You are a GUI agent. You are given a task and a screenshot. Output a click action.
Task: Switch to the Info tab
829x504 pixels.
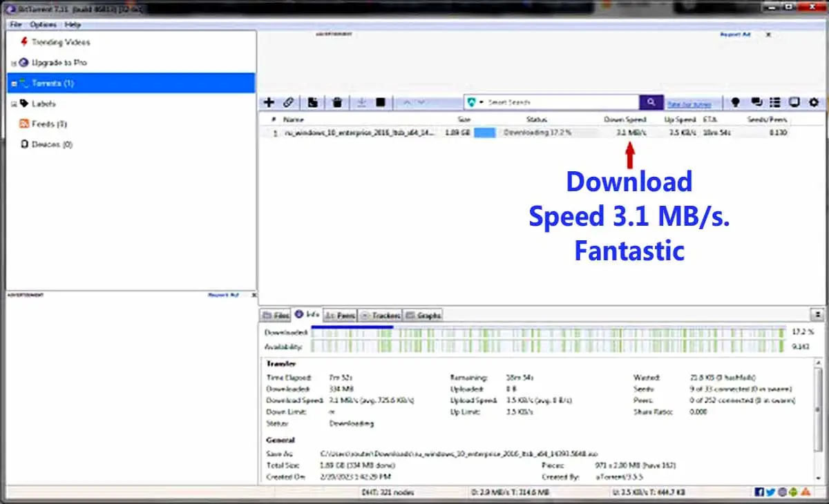(307, 314)
